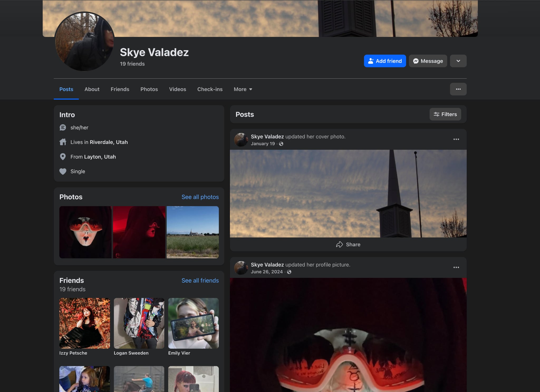This screenshot has height=392, width=540.
Task: Open profile options three-dot menu
Action: [x=458, y=89]
